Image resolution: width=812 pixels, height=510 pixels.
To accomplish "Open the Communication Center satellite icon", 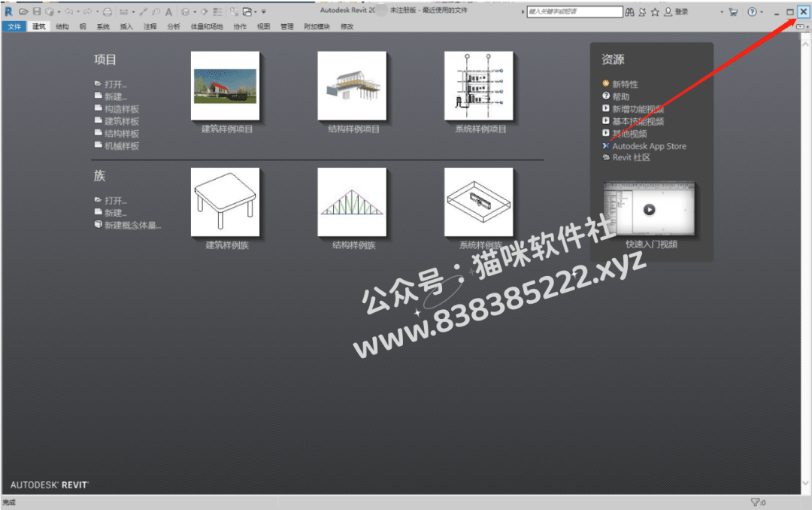I will click(x=643, y=12).
